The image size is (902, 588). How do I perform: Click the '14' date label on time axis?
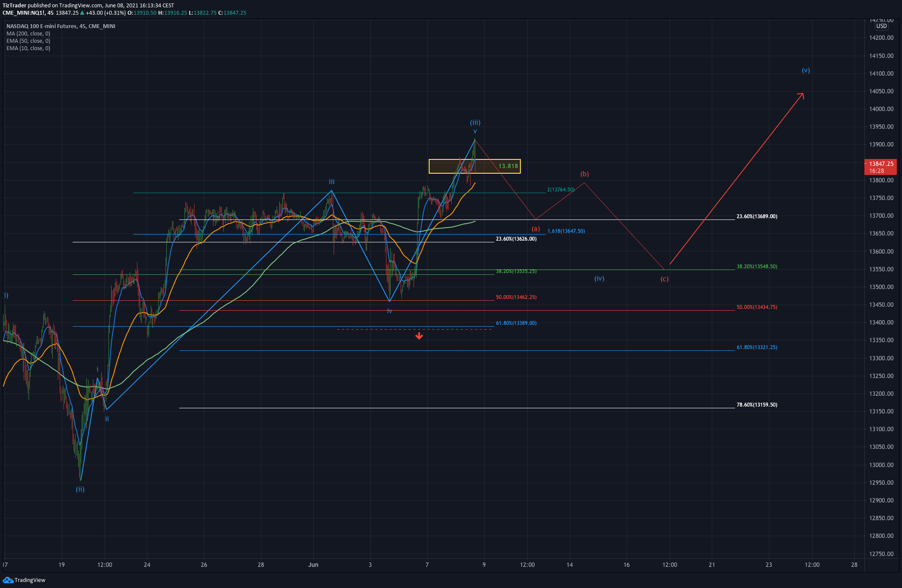point(570,565)
